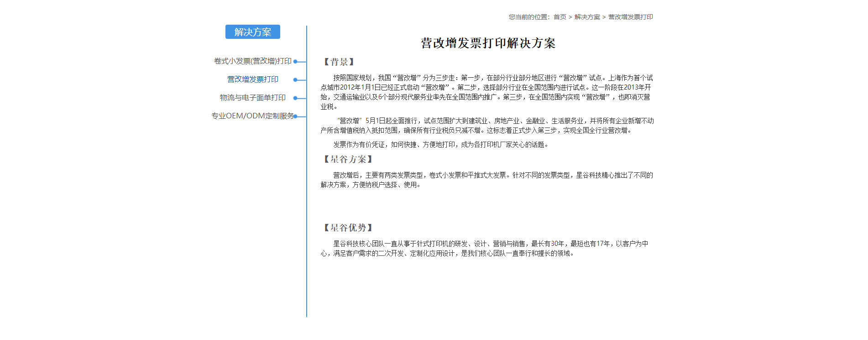Image resolution: width=868 pixels, height=340 pixels.
Task: Click the paragraph starting with 发票作为有价凭证
Action: point(440,145)
